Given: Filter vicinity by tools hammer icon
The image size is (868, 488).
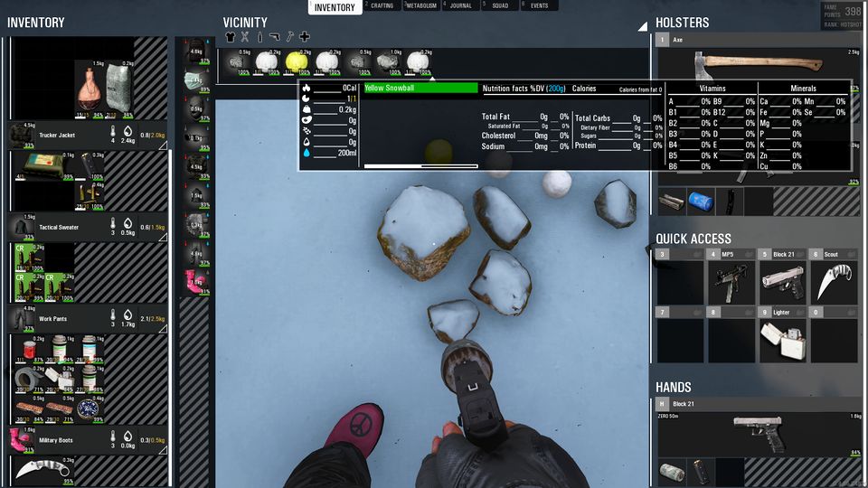Looking at the screenshot, I should (289, 37).
